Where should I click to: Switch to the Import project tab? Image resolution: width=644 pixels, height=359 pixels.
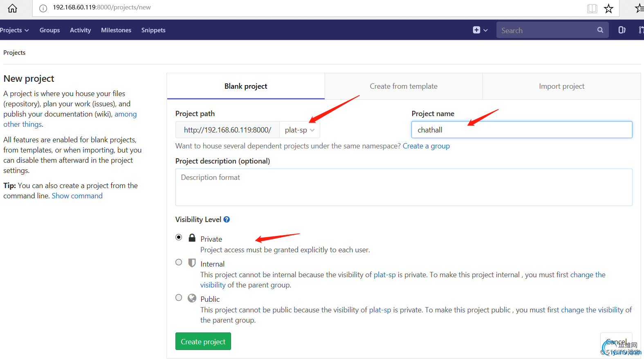[x=561, y=86]
